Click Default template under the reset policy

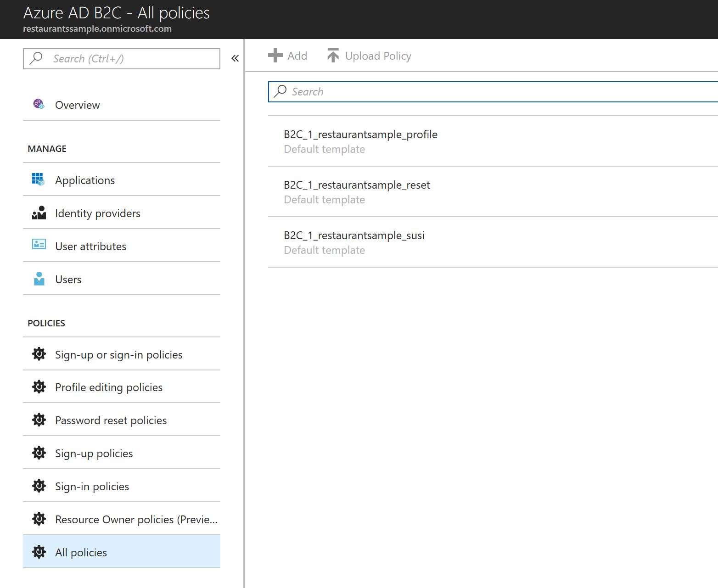(x=325, y=200)
